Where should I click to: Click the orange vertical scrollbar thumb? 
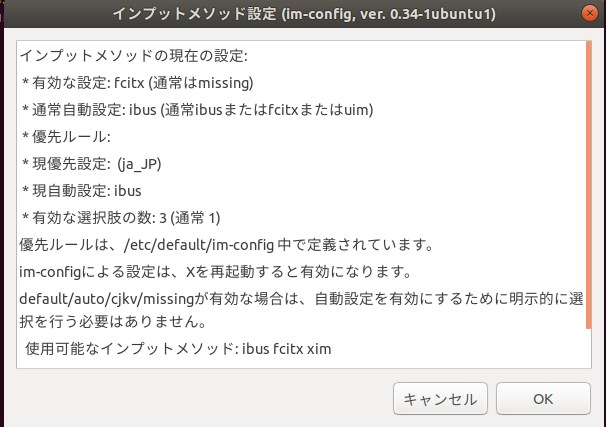pyautogui.click(x=589, y=185)
